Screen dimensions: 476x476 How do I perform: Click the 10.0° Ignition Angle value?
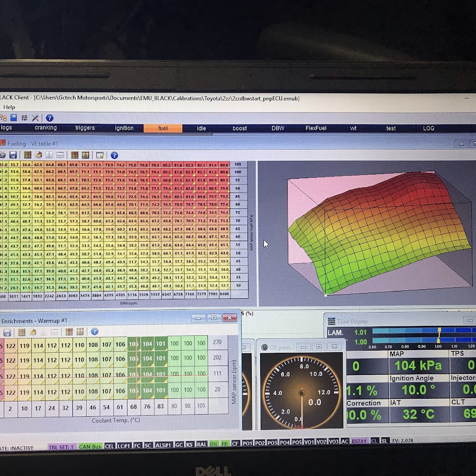(x=418, y=390)
